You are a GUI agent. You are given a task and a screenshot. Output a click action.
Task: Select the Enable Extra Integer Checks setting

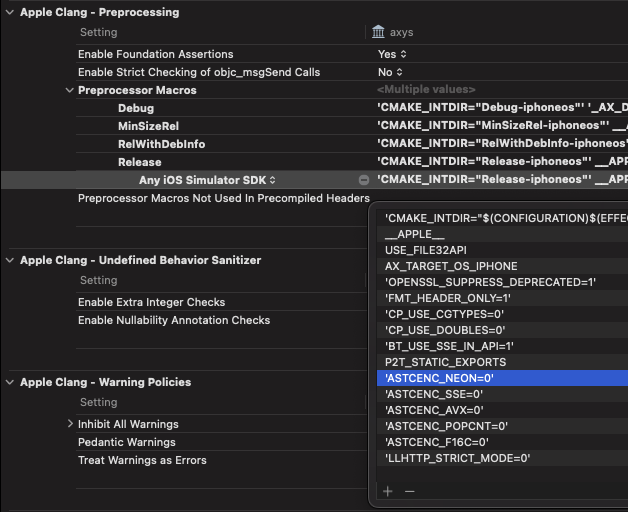coord(151,302)
